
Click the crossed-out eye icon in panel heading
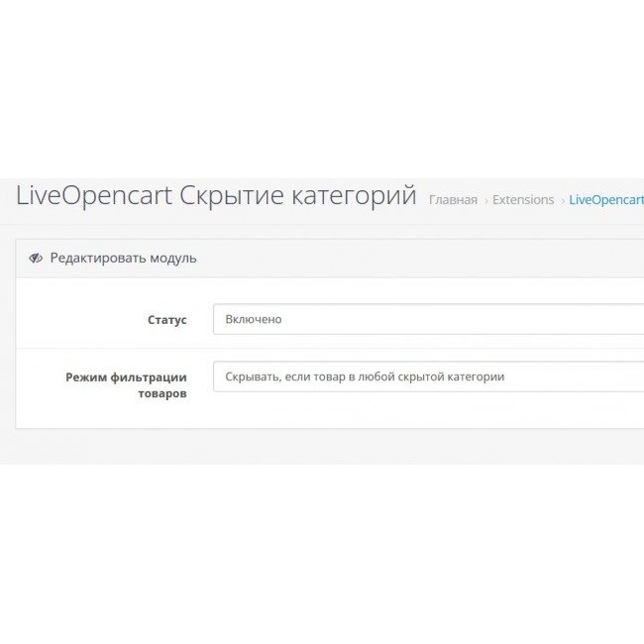click(x=36, y=259)
